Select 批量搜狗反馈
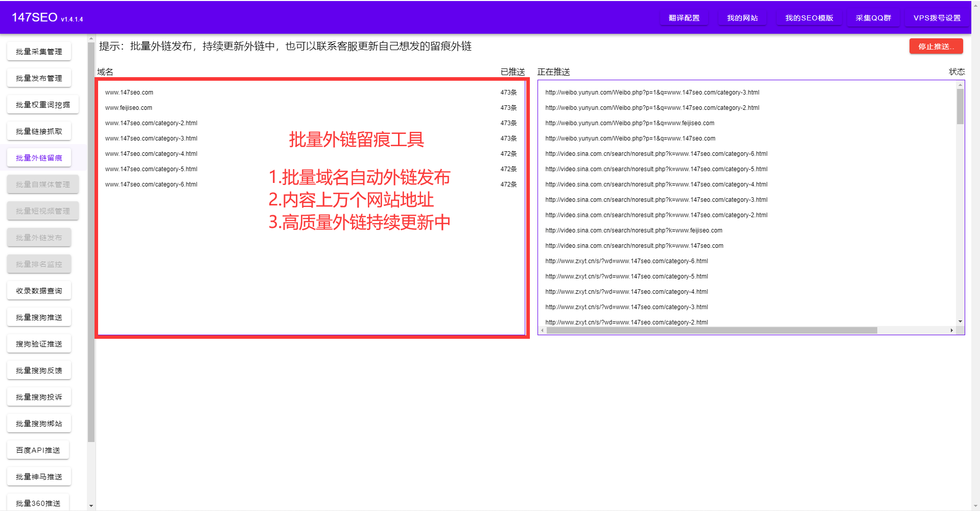This screenshot has width=980, height=511. point(39,370)
